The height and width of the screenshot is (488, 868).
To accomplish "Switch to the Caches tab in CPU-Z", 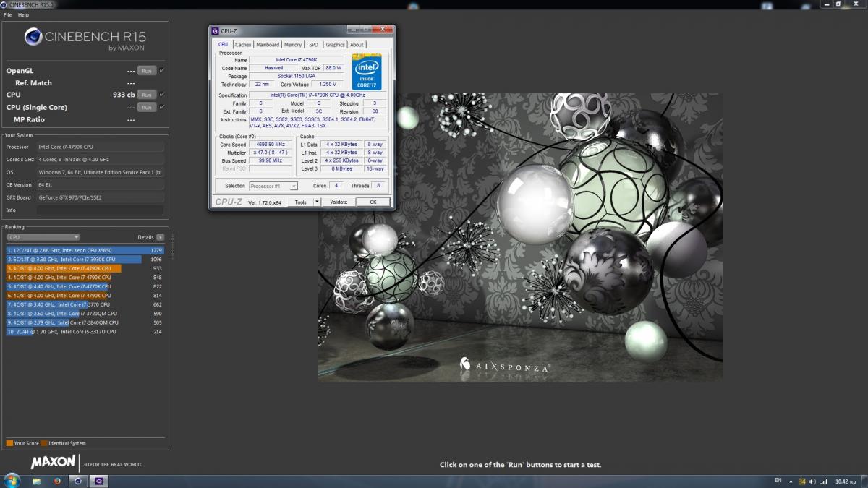I will point(243,45).
